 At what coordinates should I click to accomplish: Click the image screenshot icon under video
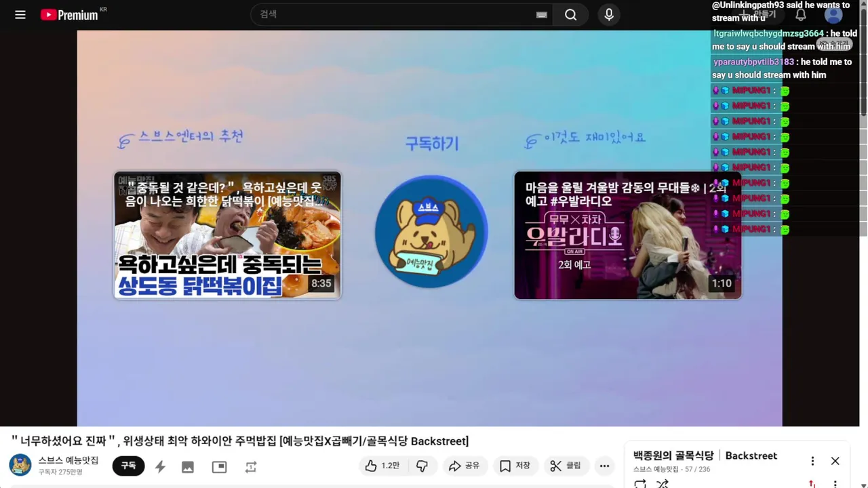[x=188, y=466]
